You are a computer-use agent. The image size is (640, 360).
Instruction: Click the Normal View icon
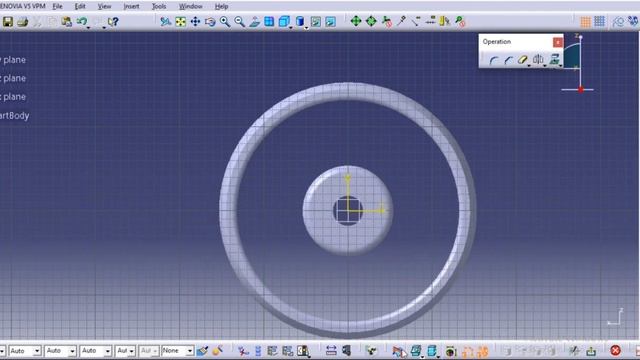click(254, 22)
